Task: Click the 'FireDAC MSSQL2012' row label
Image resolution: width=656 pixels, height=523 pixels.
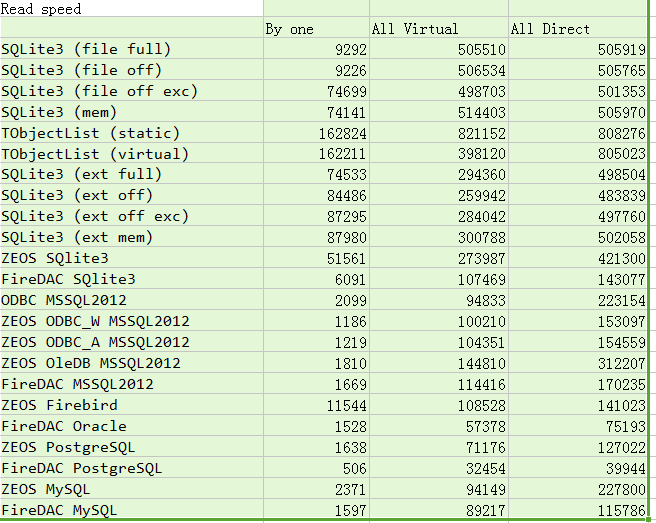Action: pos(132,383)
